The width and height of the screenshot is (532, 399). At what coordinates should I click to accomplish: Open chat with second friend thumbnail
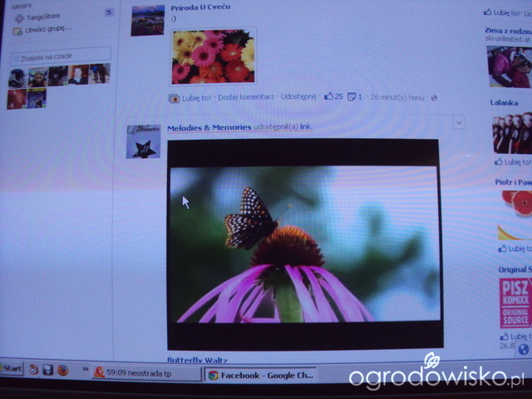click(x=38, y=77)
